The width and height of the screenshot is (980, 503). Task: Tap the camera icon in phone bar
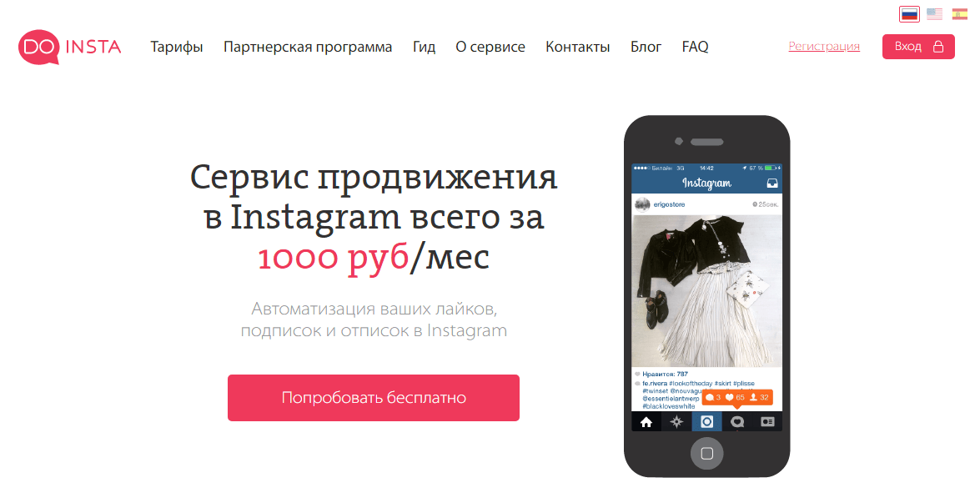click(707, 422)
